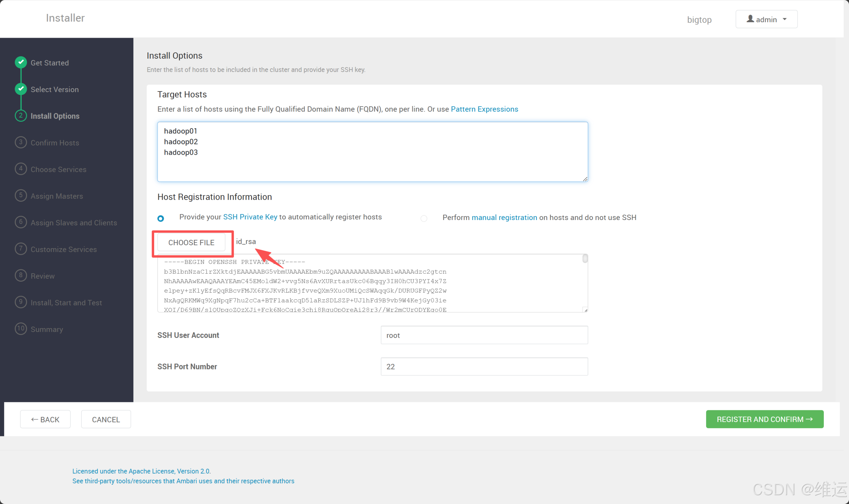
Task: Click the REGISTER AND CONFIRM button
Action: click(764, 419)
